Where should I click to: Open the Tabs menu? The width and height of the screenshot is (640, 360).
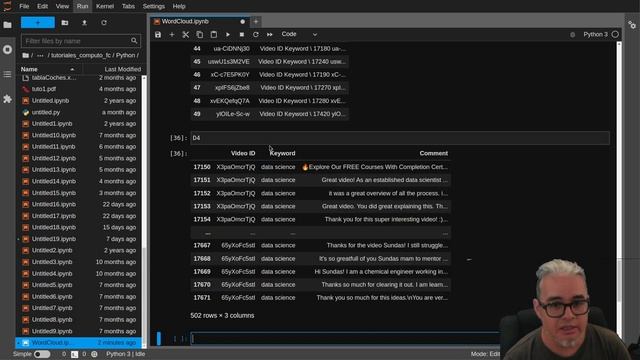click(x=128, y=6)
